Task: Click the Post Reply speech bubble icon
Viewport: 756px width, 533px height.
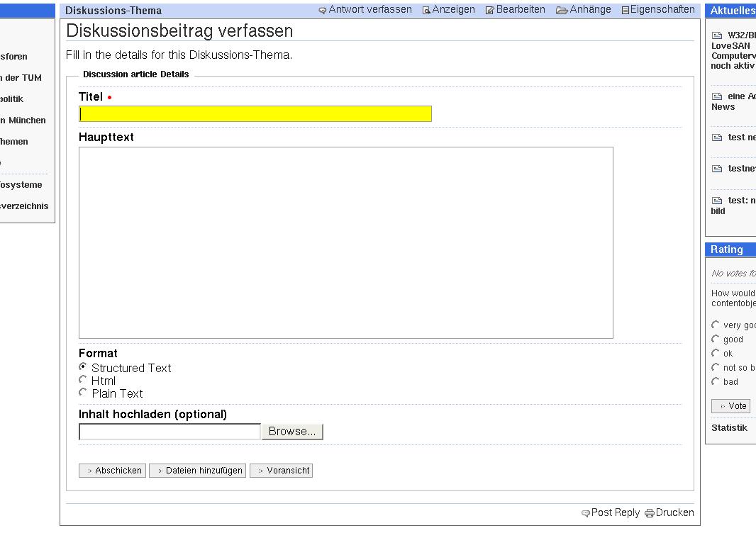Action: click(585, 513)
